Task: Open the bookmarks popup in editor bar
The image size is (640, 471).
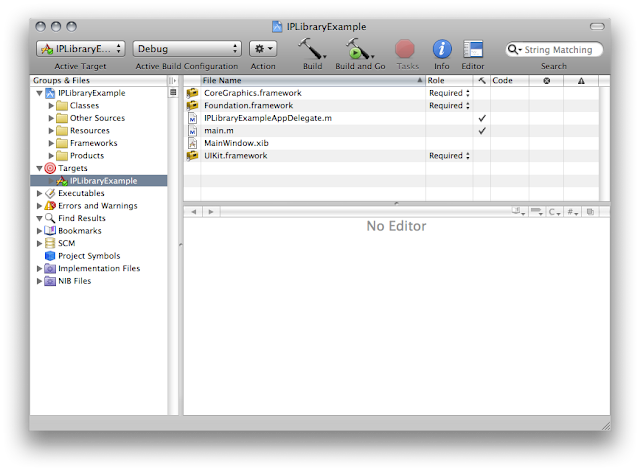Action: point(519,211)
